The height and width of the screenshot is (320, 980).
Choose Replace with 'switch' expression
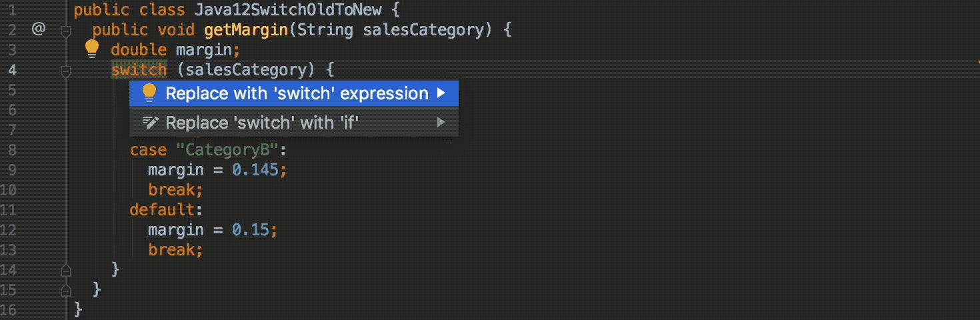click(297, 93)
